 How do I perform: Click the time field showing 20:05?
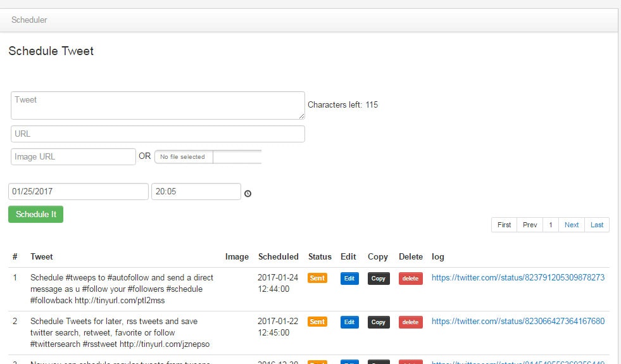(x=196, y=191)
